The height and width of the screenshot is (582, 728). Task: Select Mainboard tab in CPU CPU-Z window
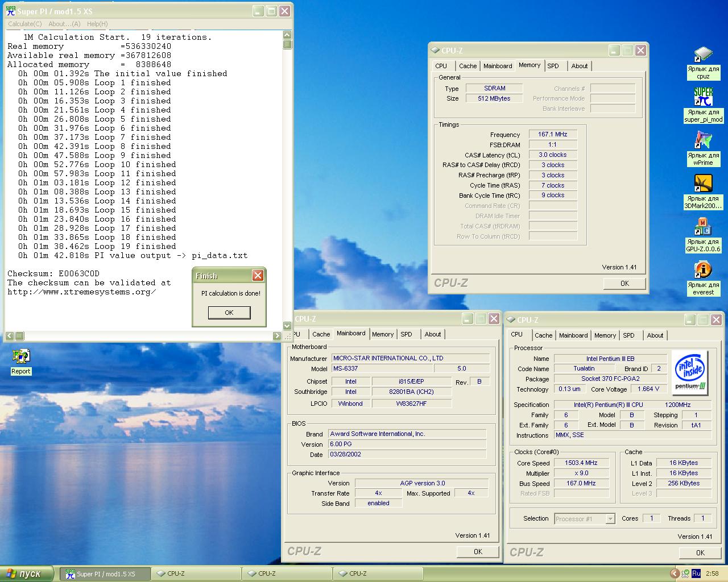pyautogui.click(x=573, y=335)
